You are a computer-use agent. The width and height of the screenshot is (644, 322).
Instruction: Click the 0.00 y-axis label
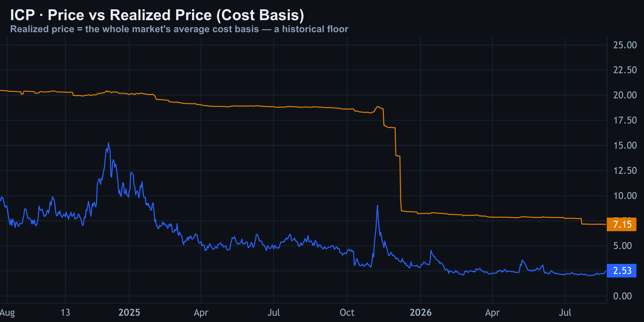tap(622, 296)
